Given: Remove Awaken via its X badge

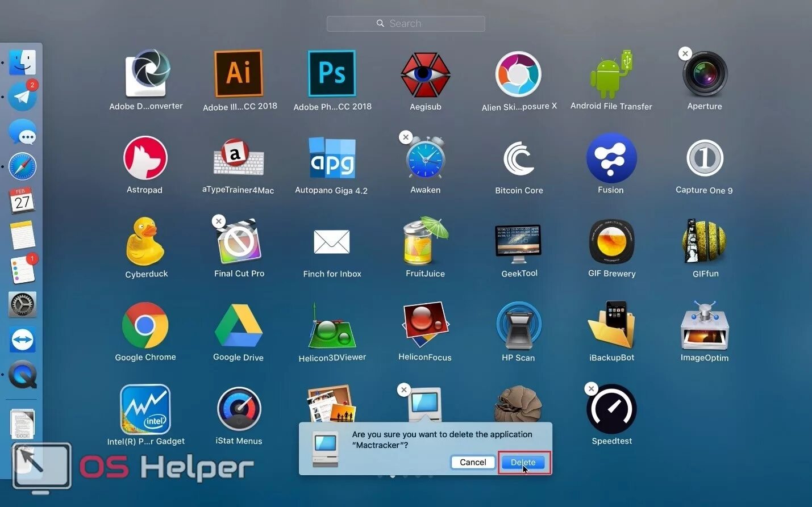Looking at the screenshot, I should pos(406,137).
